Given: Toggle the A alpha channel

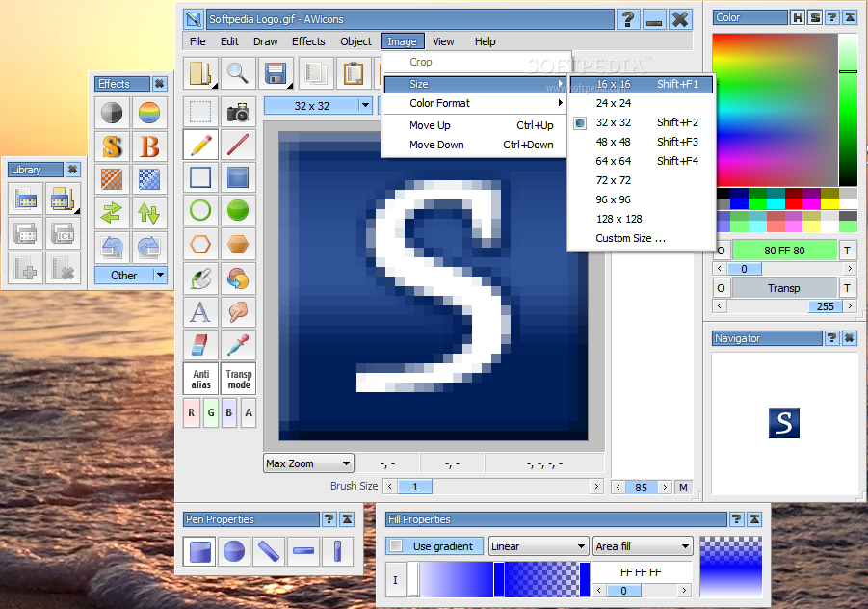Looking at the screenshot, I should 249,413.
